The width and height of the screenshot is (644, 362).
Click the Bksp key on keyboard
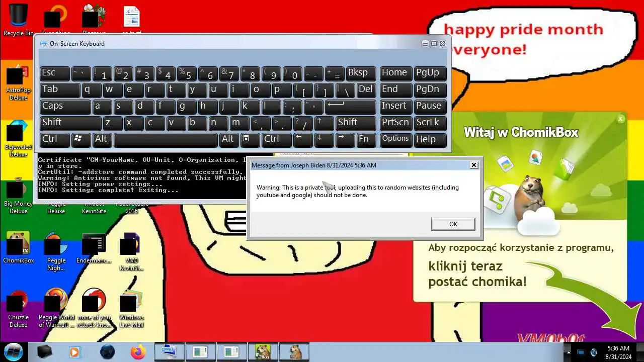(x=361, y=73)
